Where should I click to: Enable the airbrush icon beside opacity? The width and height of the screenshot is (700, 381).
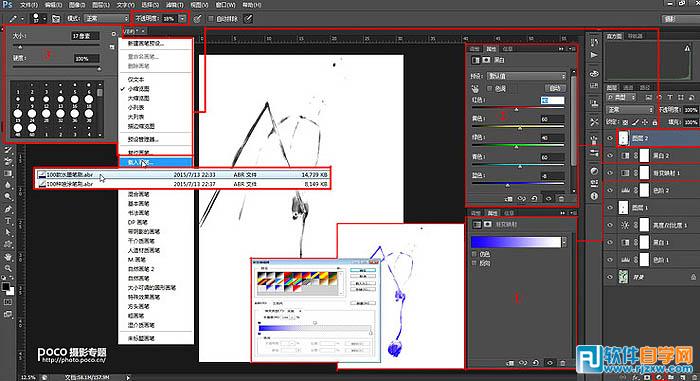point(197,19)
